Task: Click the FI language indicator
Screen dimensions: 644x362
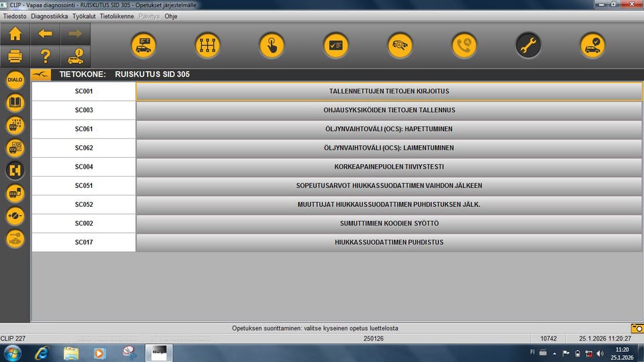Action: 532,352
